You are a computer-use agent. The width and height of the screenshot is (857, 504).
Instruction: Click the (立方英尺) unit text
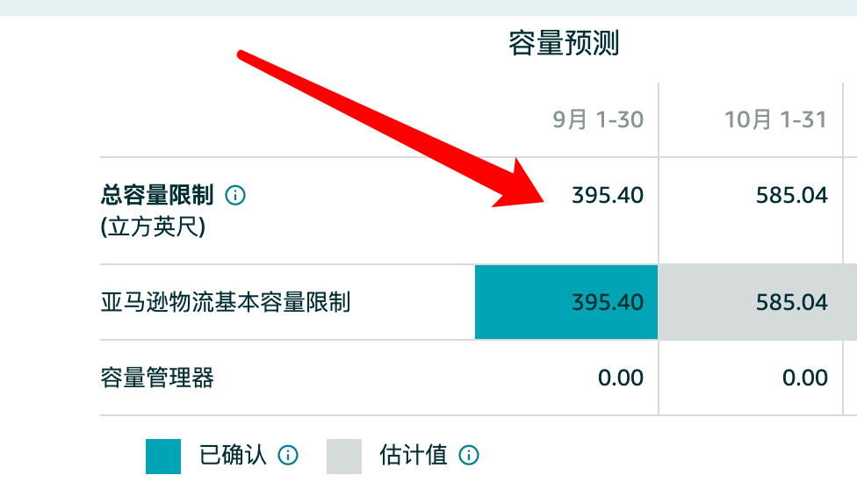pyautogui.click(x=153, y=227)
